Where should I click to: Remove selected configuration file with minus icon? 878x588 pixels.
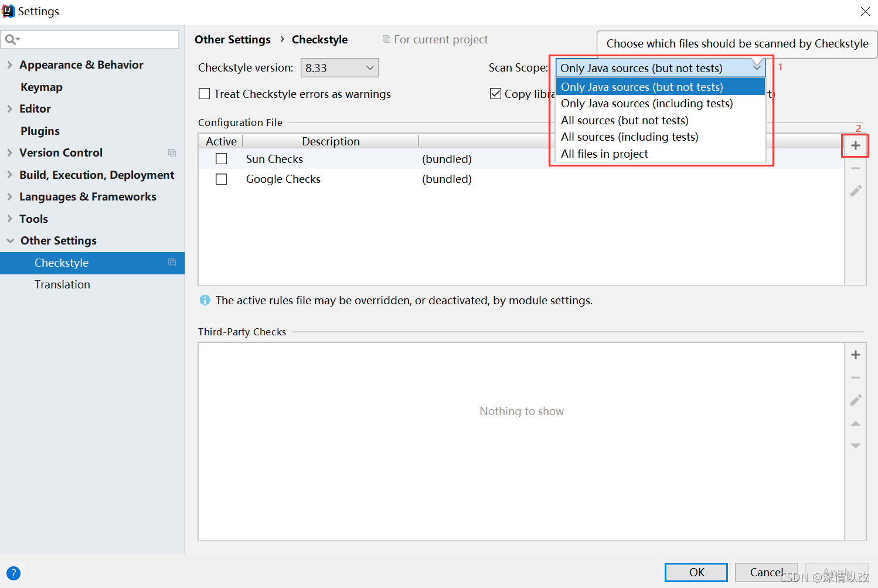pos(856,168)
